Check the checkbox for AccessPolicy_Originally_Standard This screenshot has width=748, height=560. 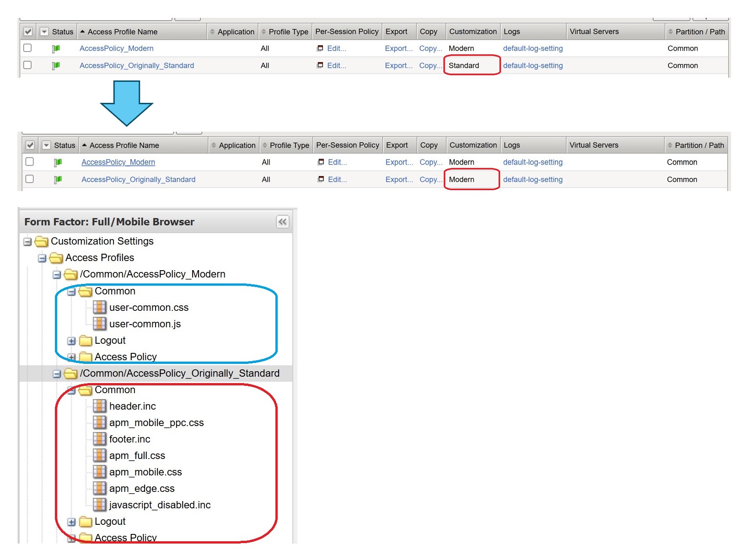click(x=27, y=65)
